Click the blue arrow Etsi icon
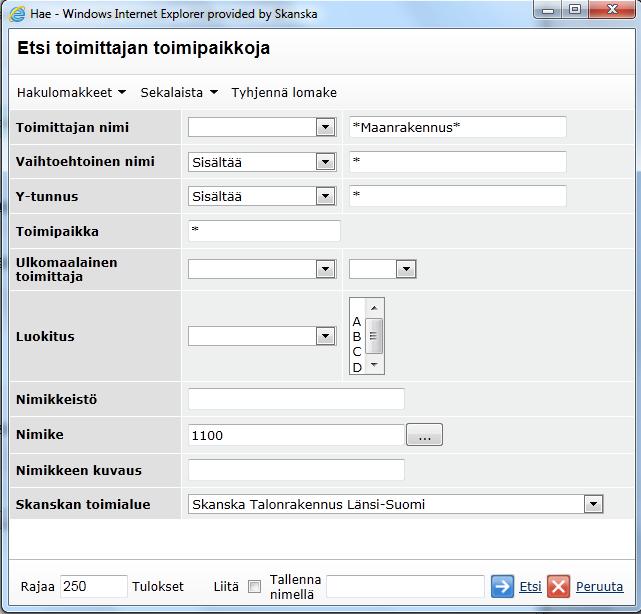Viewport: 641px width, 614px height. tap(502, 586)
